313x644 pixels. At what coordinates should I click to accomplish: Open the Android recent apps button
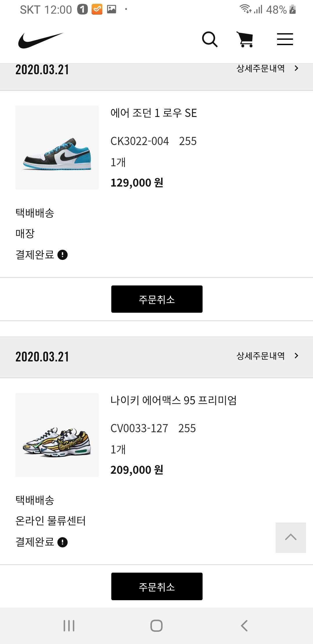pos(69,626)
